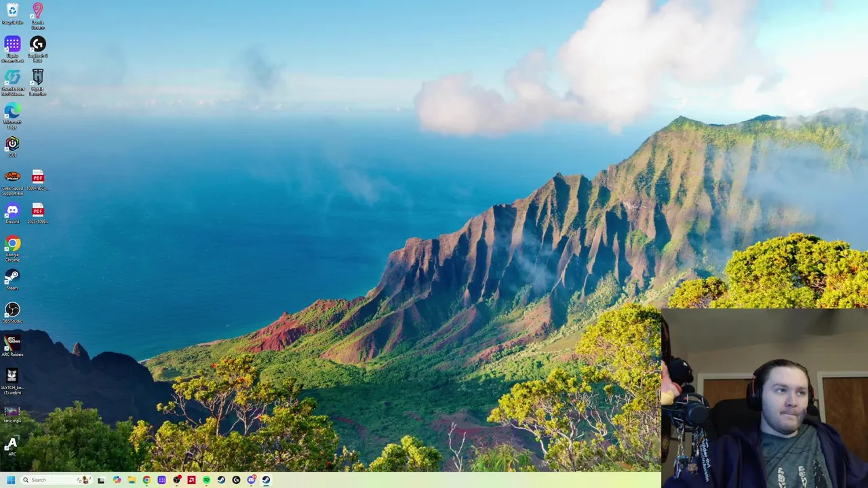Open Stream Deck purple icon on taskbar
868x488 pixels.
(x=161, y=480)
